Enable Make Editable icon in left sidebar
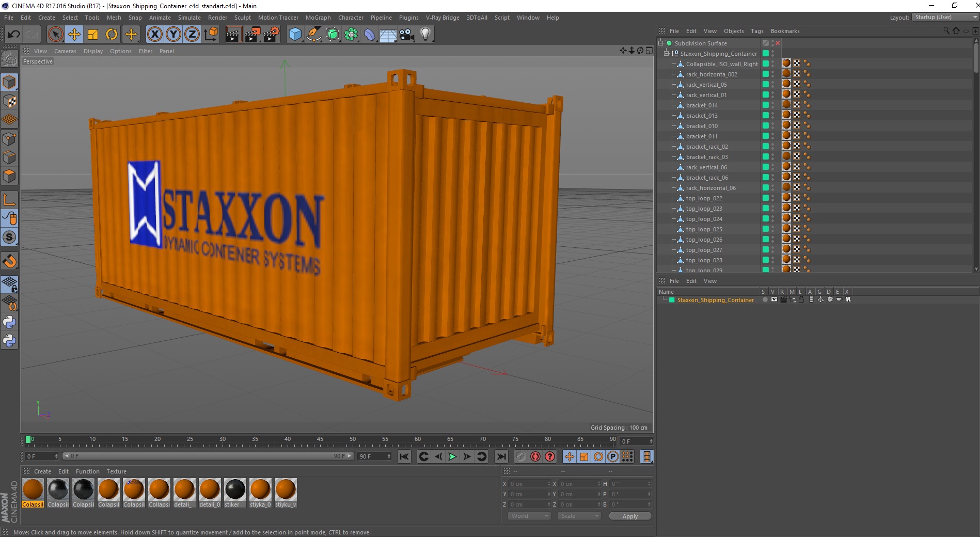This screenshot has width=980, height=537. coord(9,59)
